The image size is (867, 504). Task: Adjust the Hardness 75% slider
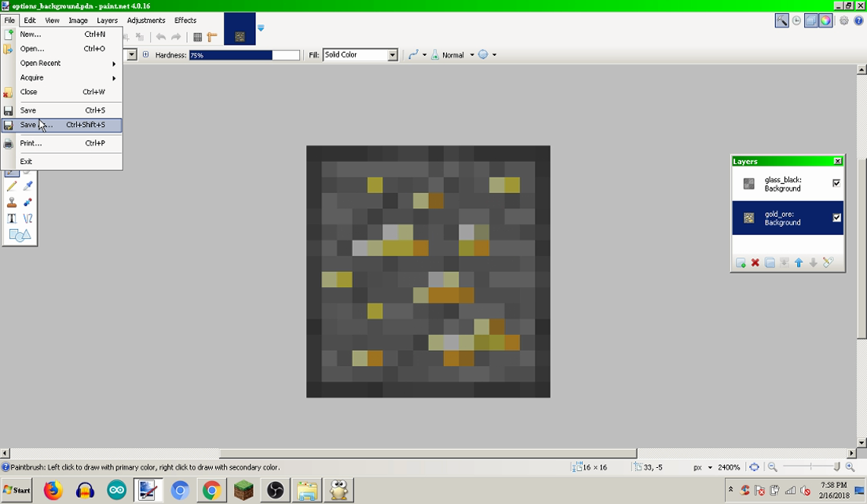tap(244, 55)
